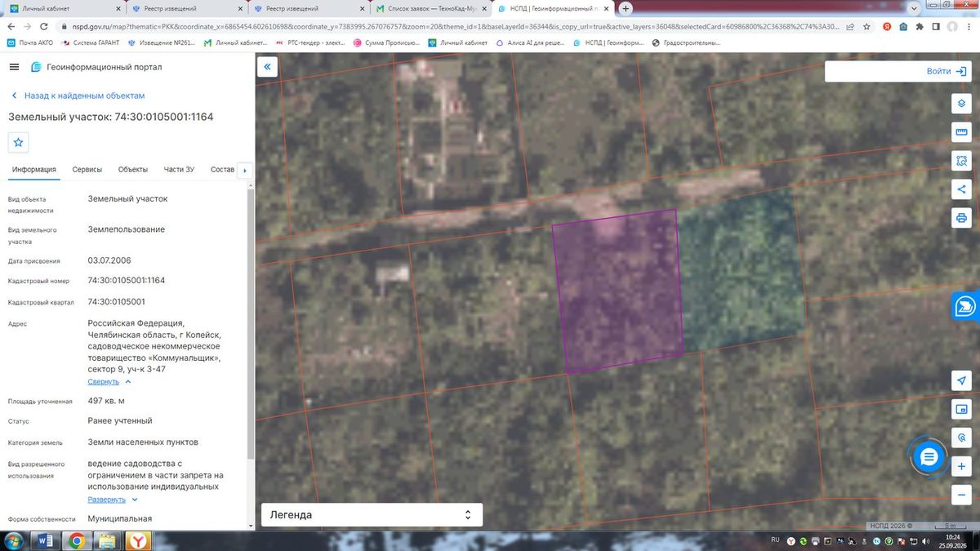The height and width of the screenshot is (551, 980).
Task: Select the measurement ruler tool
Action: [961, 132]
